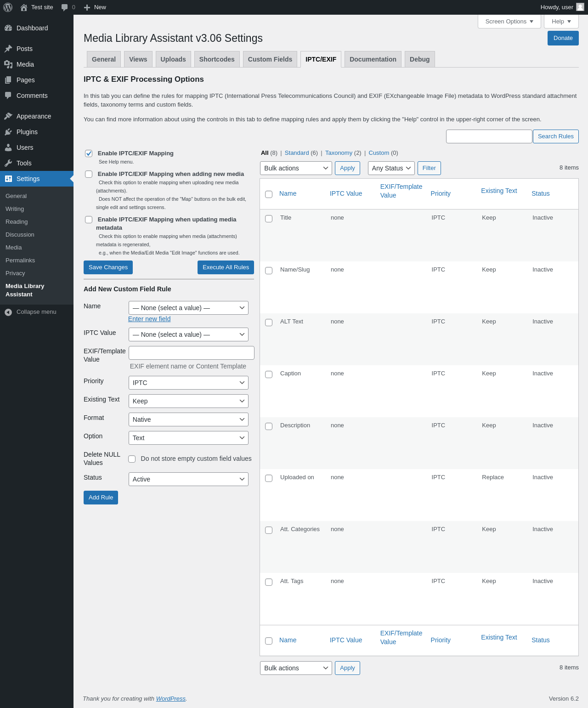Click the Filter button
The height and width of the screenshot is (708, 588).
(429, 168)
